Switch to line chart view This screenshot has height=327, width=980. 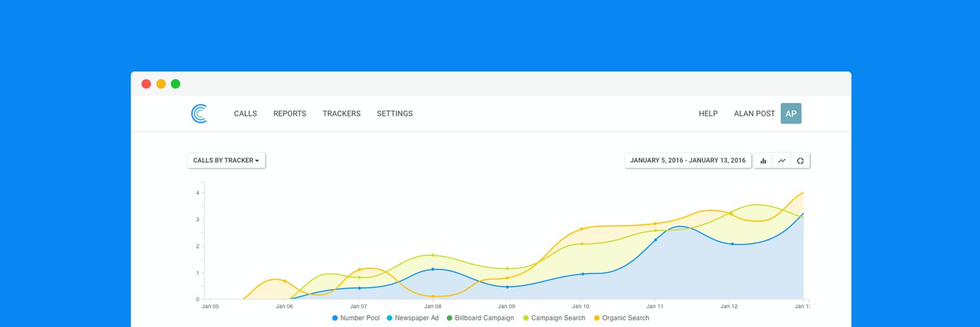pyautogui.click(x=781, y=161)
